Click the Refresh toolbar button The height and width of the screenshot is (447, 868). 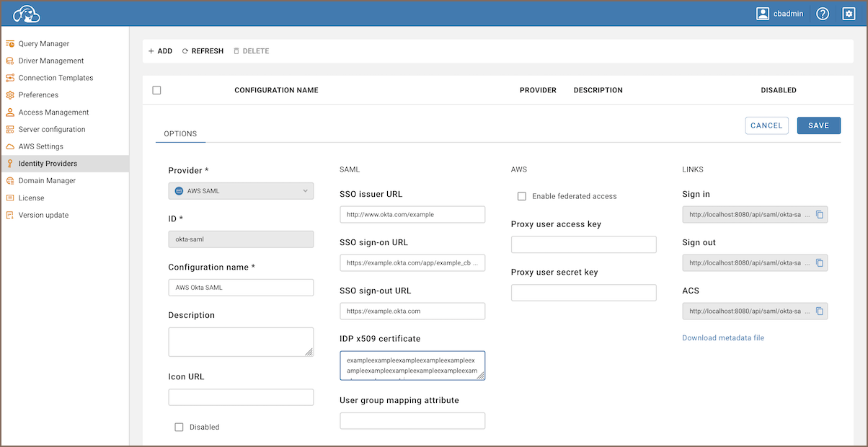pos(203,51)
